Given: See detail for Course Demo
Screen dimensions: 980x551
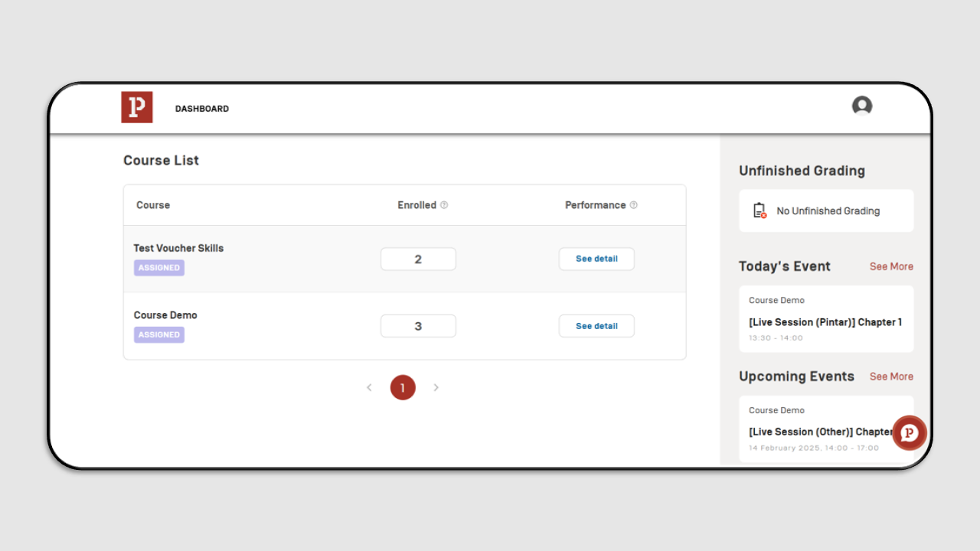Looking at the screenshot, I should [x=596, y=326].
